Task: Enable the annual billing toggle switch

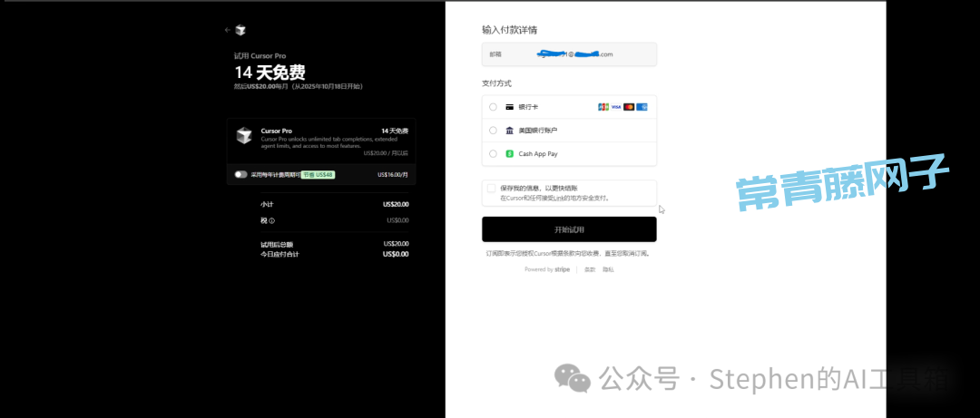Action: pos(240,174)
